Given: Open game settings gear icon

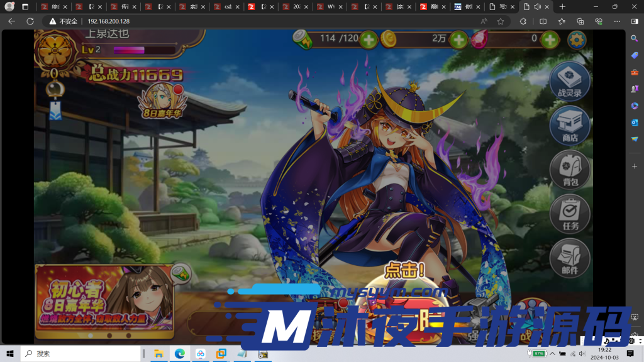Looking at the screenshot, I should tap(576, 40).
